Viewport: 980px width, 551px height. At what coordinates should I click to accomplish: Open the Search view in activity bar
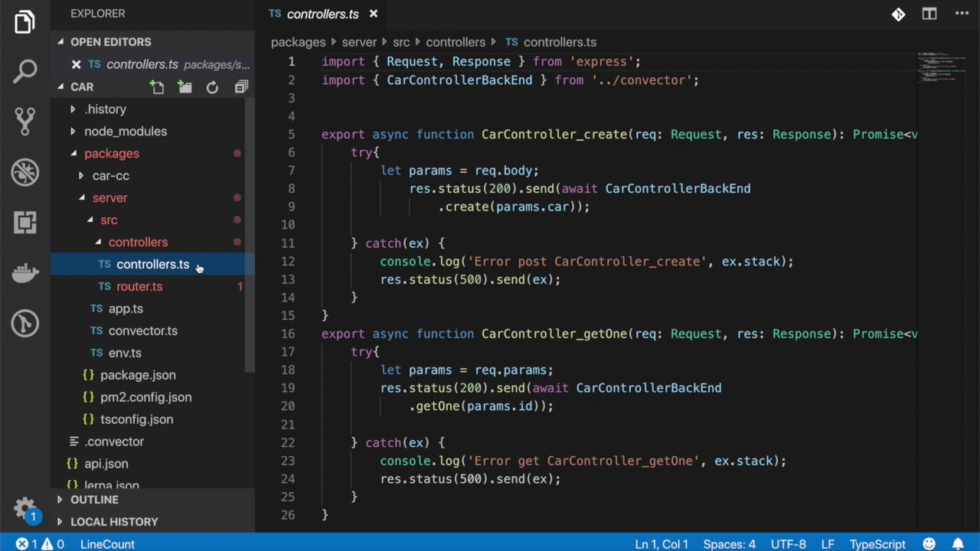tap(24, 71)
